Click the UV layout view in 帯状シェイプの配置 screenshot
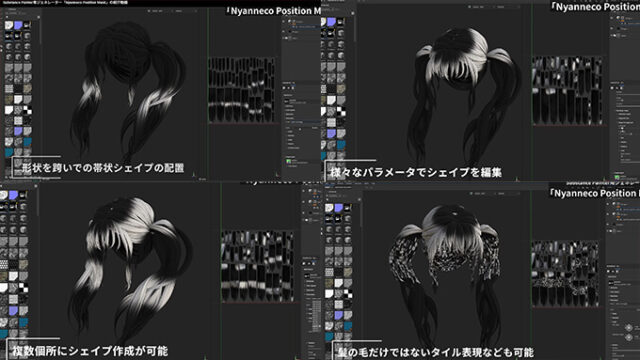The width and height of the screenshot is (640, 360). [x=241, y=90]
